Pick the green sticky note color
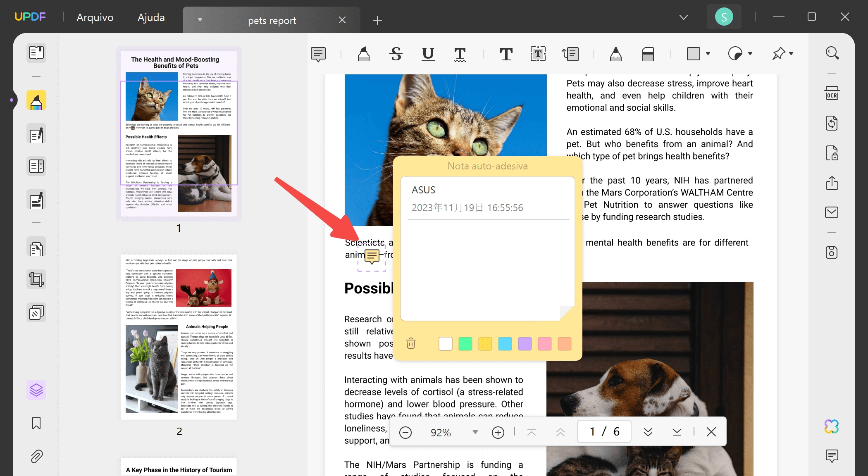868x476 pixels. (x=465, y=343)
